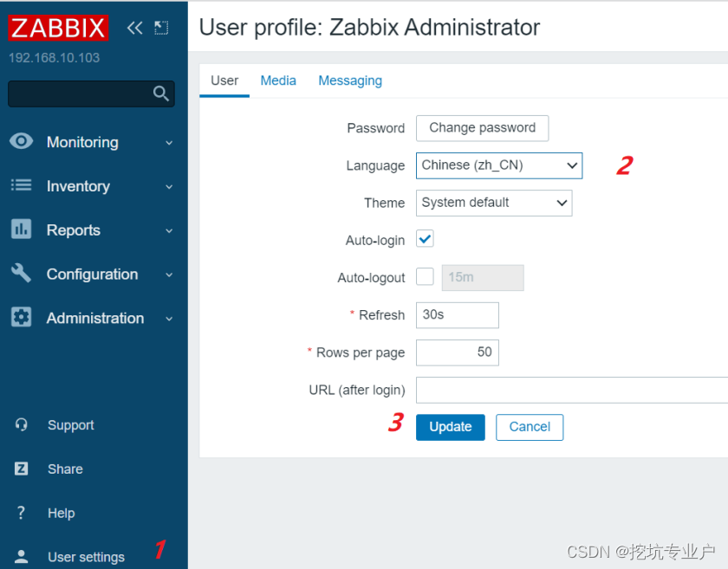Click the search magnifier icon
The height and width of the screenshot is (569, 728).
pyautogui.click(x=161, y=93)
